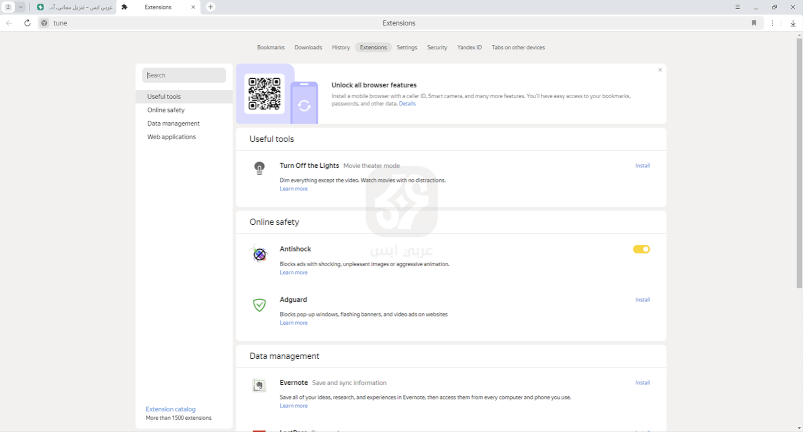The height and width of the screenshot is (432, 803).
Task: Click the bookmark icon in address bar
Action: click(x=754, y=23)
